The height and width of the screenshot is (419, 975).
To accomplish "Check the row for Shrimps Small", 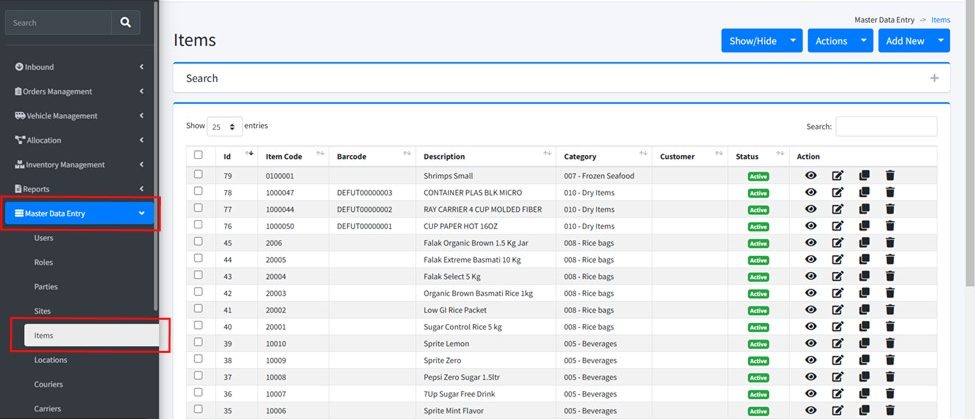I will [198, 175].
